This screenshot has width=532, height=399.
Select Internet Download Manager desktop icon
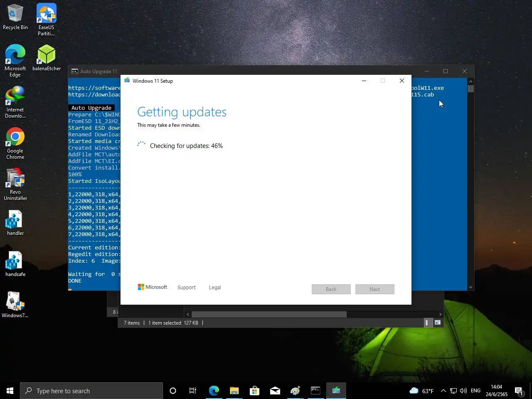15,102
